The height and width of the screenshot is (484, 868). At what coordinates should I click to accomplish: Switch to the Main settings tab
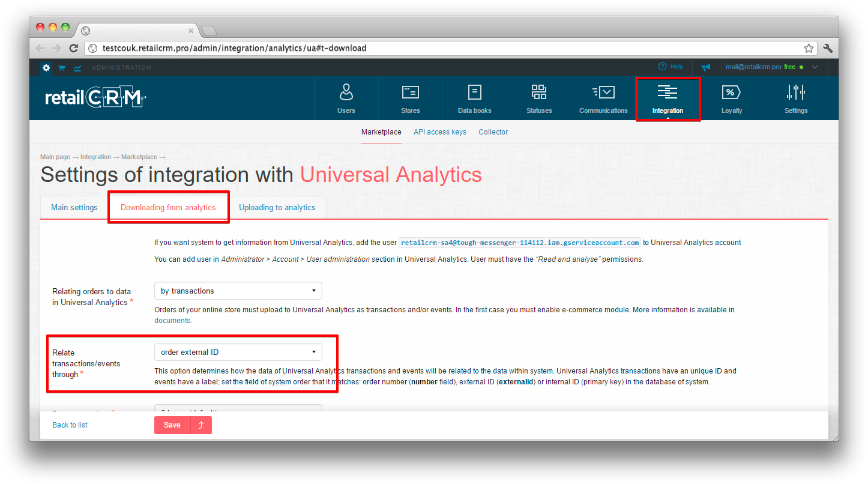tap(74, 207)
